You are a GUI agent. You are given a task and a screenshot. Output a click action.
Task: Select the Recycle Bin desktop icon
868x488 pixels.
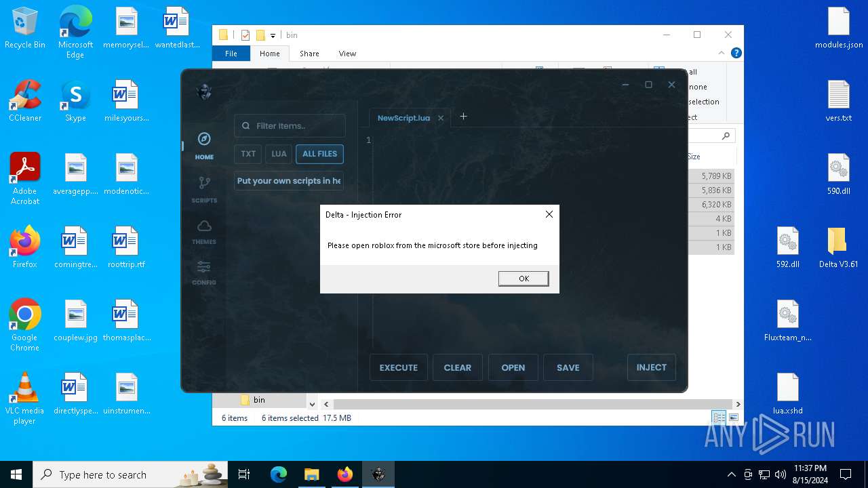coord(25,28)
